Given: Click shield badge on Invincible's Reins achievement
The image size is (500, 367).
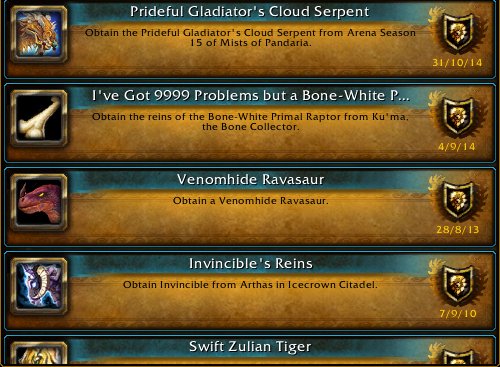Looking at the screenshot, I should 459,284.
